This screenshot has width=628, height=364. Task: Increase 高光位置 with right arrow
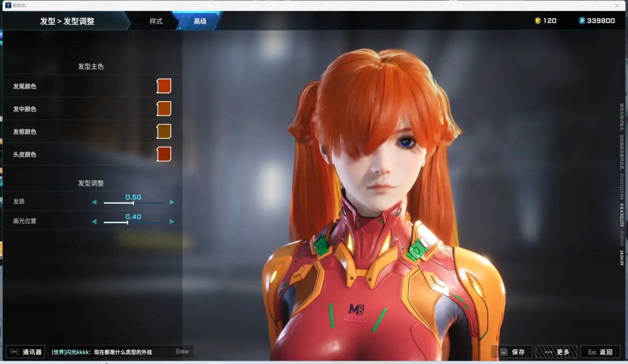[172, 222]
